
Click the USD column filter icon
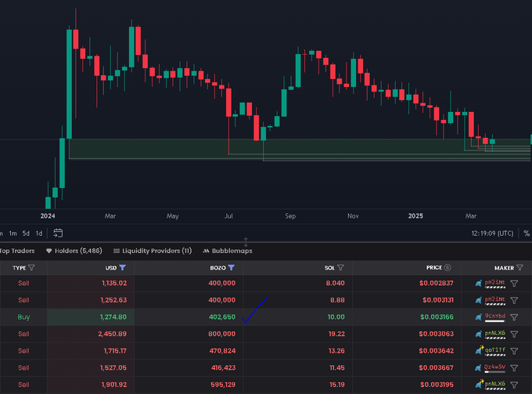(122, 268)
